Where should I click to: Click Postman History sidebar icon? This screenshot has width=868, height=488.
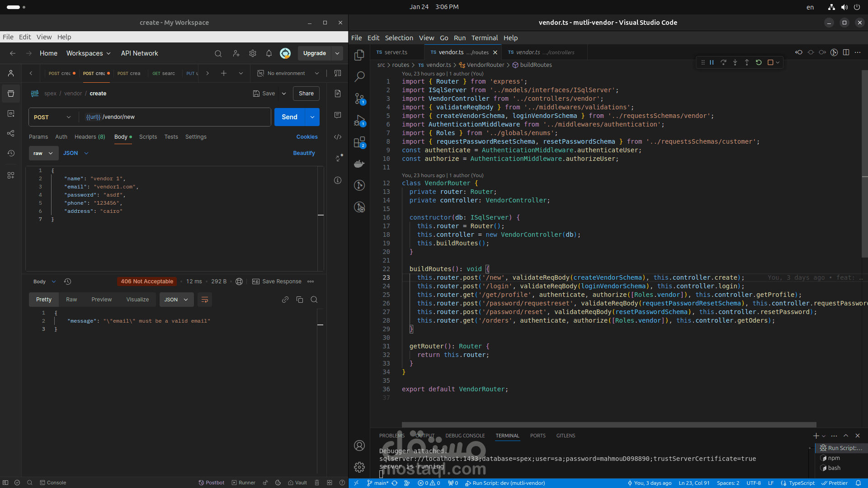(11, 153)
